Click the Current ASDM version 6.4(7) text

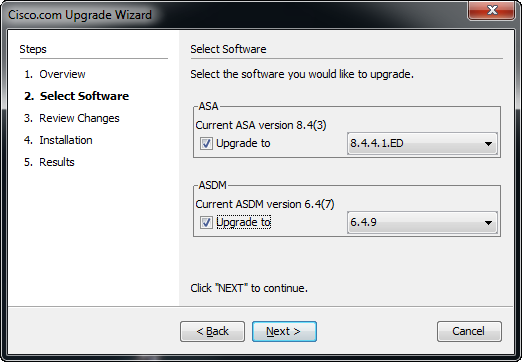pos(265,204)
